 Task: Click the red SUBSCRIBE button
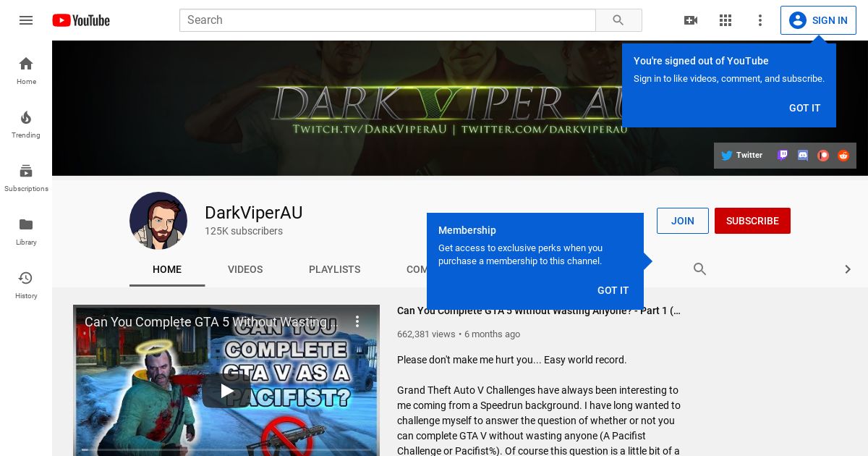[x=752, y=221]
